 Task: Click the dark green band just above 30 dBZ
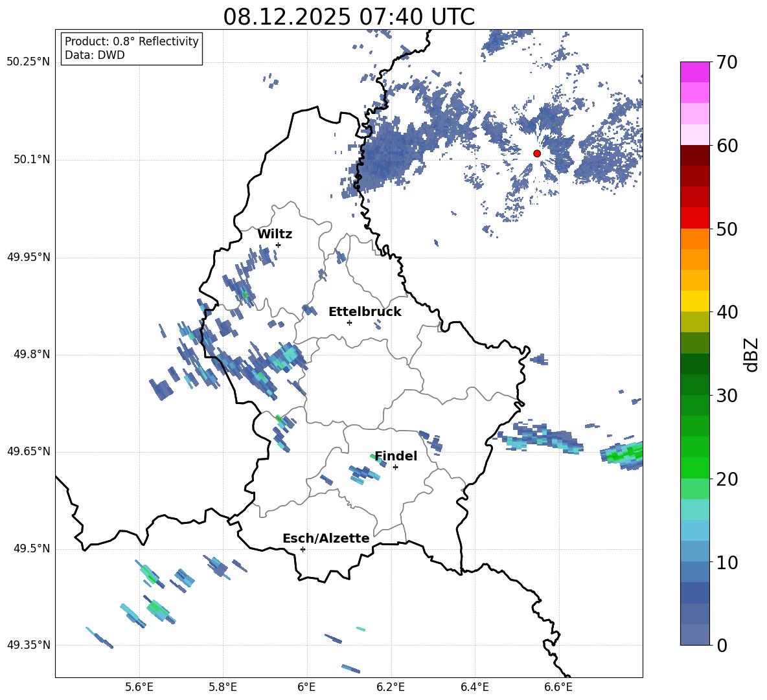(x=694, y=385)
